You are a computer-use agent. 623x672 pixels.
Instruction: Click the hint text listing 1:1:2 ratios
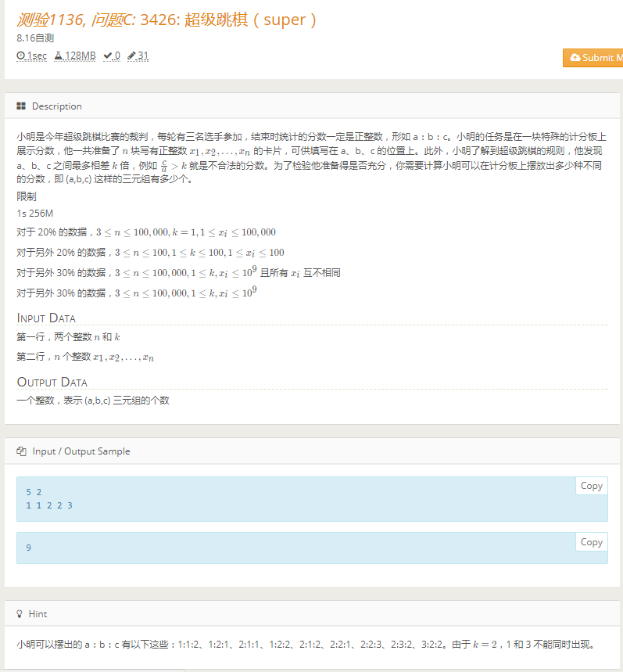[306, 644]
